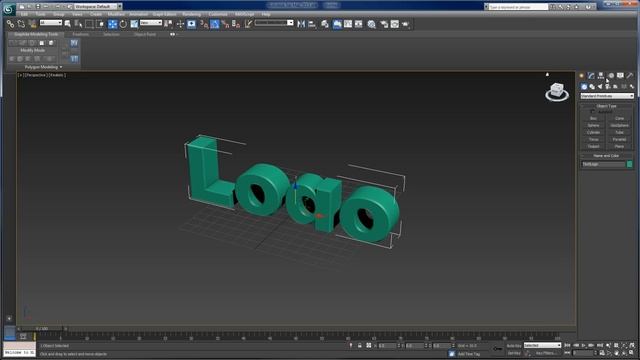Click the Mirror tool icon
This screenshot has height=360, width=640.
[x=301, y=24]
